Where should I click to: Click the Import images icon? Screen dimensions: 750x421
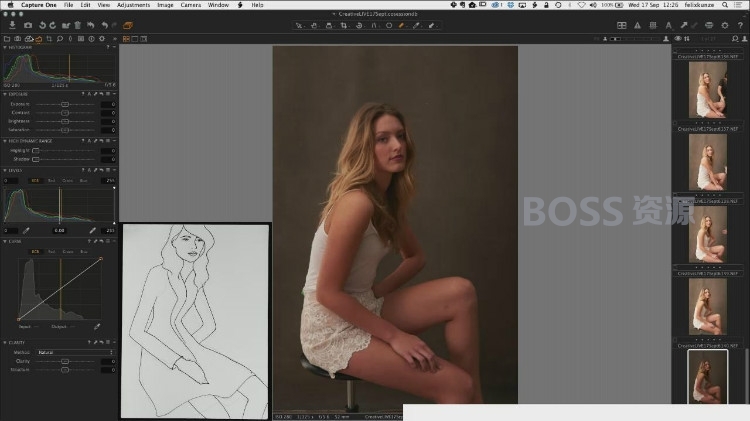pos(12,25)
